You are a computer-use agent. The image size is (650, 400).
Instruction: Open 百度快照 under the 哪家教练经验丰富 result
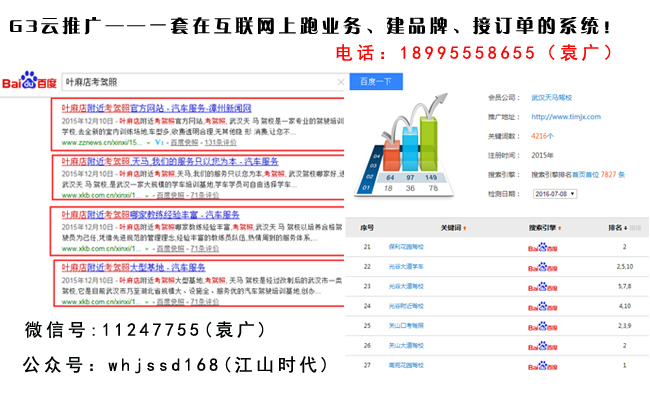(170, 249)
